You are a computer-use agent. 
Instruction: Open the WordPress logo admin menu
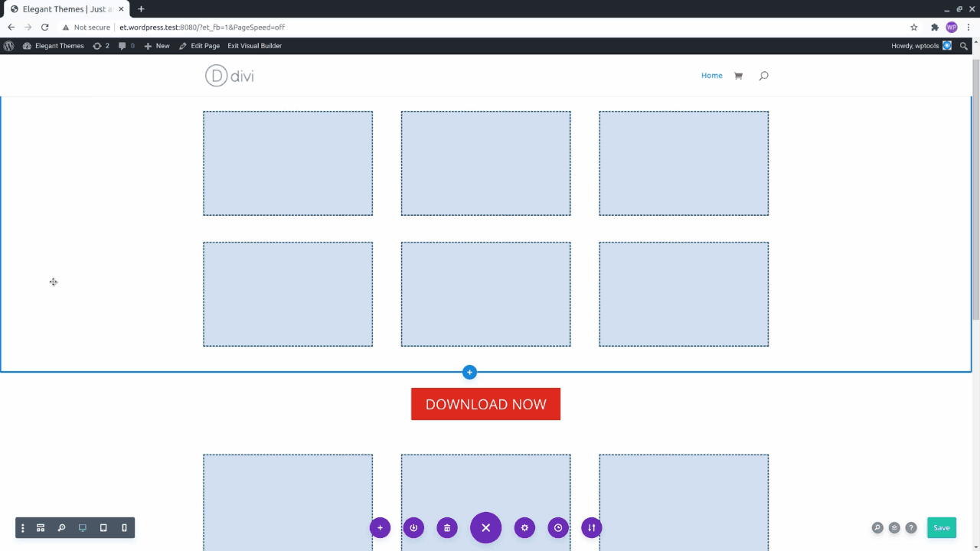pos(8,46)
